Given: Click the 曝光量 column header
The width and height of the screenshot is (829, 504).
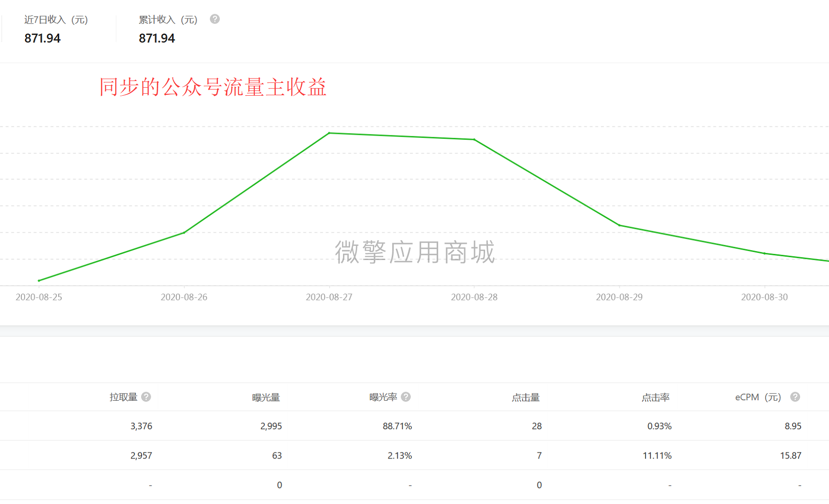Looking at the screenshot, I should pyautogui.click(x=266, y=397).
